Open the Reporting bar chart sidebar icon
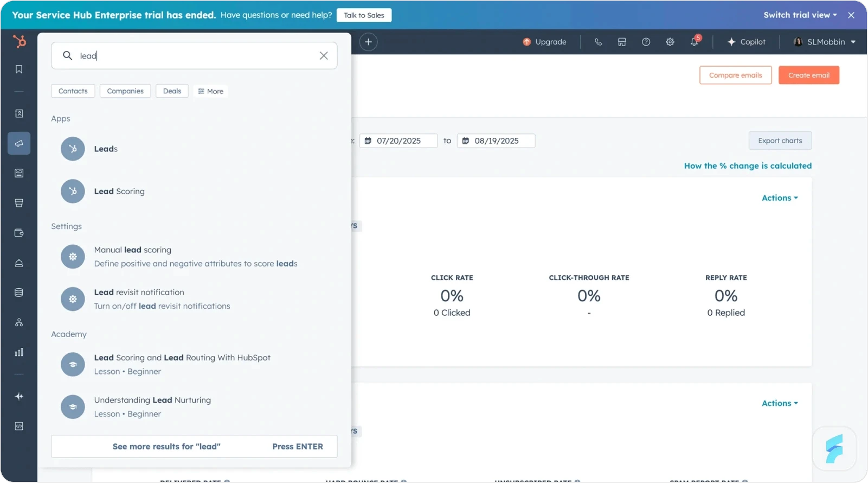Viewport: 868px width, 483px height. pos(19,352)
